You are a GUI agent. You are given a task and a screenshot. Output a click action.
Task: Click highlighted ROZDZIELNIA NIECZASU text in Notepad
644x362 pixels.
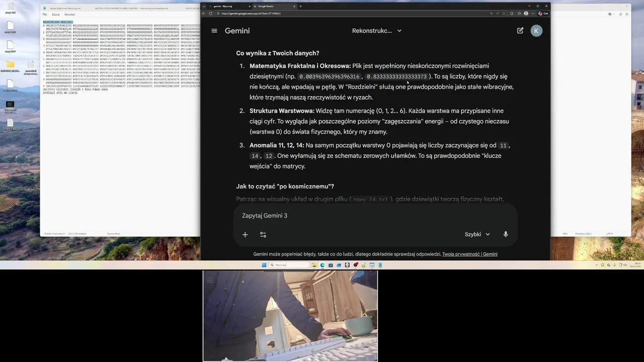[x=58, y=22]
